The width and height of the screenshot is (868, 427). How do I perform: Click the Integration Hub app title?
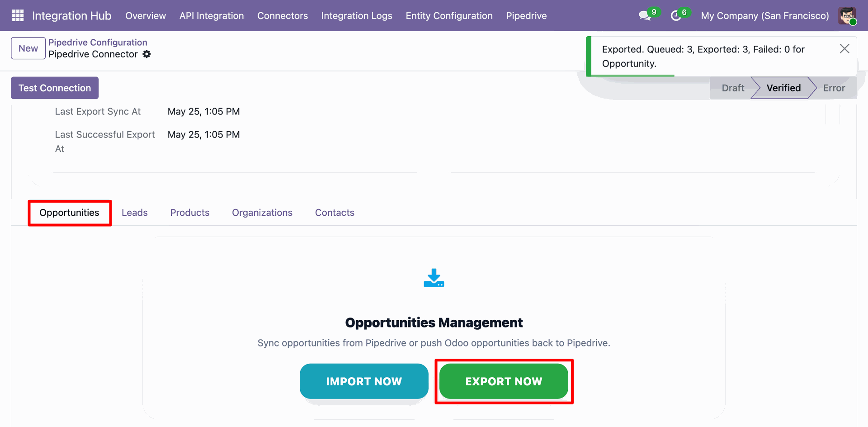click(71, 16)
